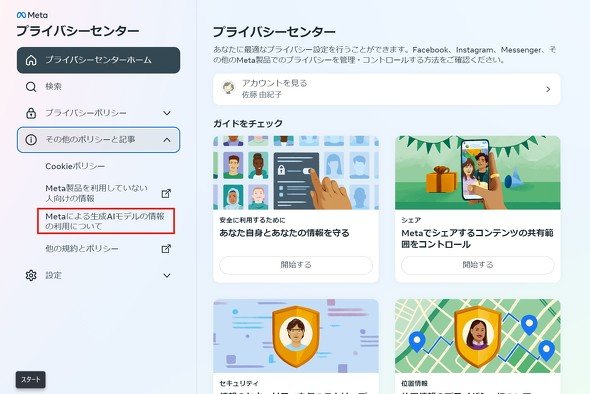This screenshot has height=394, width=590.
Task: Click the settings gear icon beside 設定
Action: 31,275
